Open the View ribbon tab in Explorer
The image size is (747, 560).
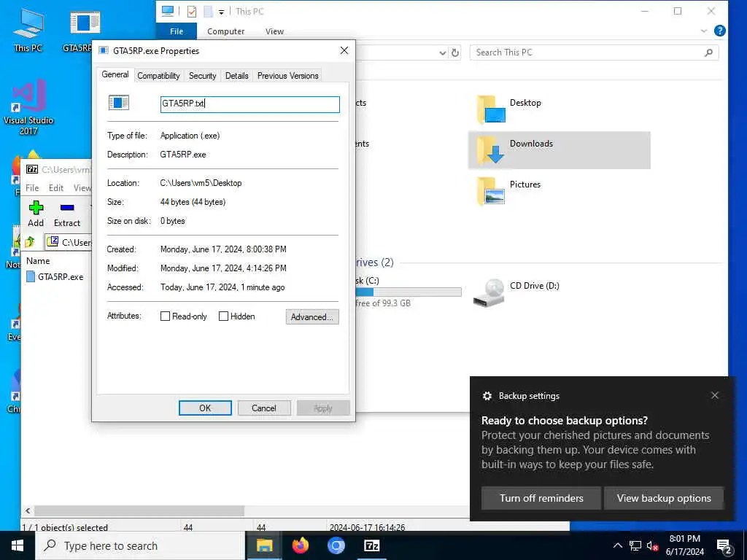pos(274,31)
